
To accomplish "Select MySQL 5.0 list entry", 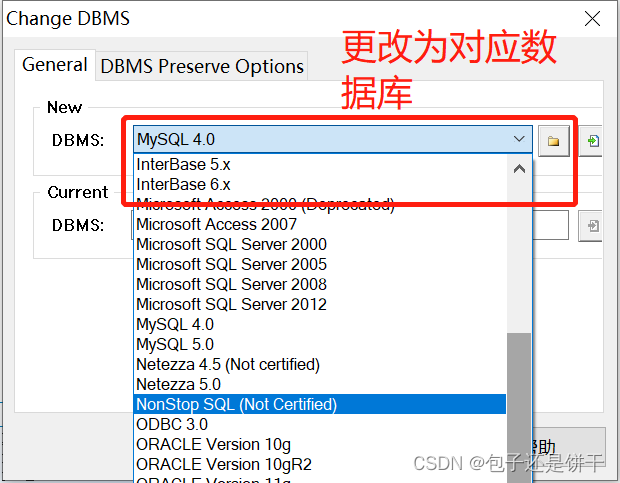I will 319,345.
